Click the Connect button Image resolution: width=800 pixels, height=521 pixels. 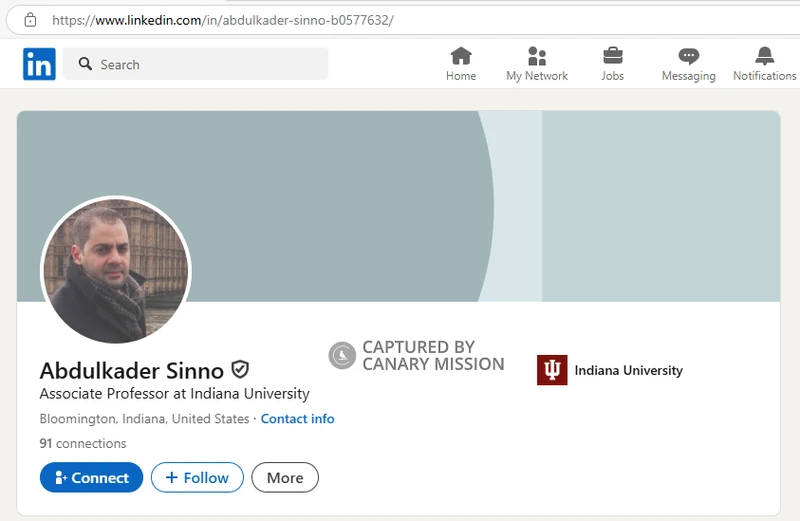click(x=91, y=477)
